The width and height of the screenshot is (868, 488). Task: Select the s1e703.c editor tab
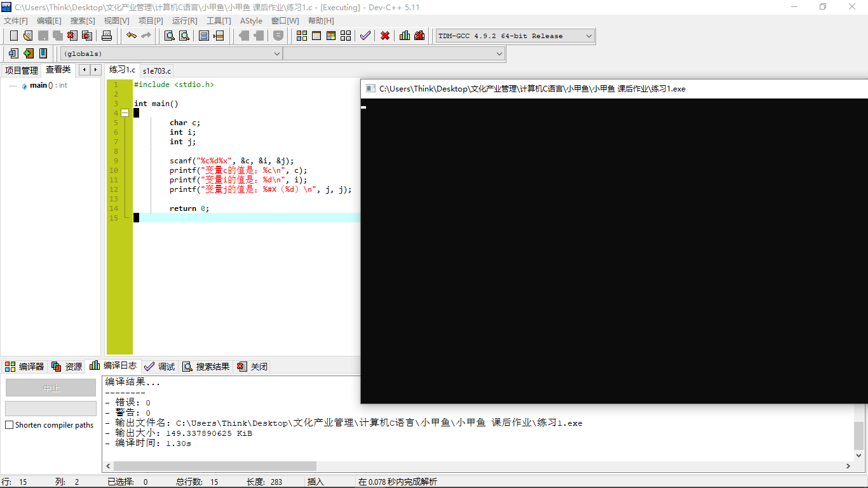(156, 71)
